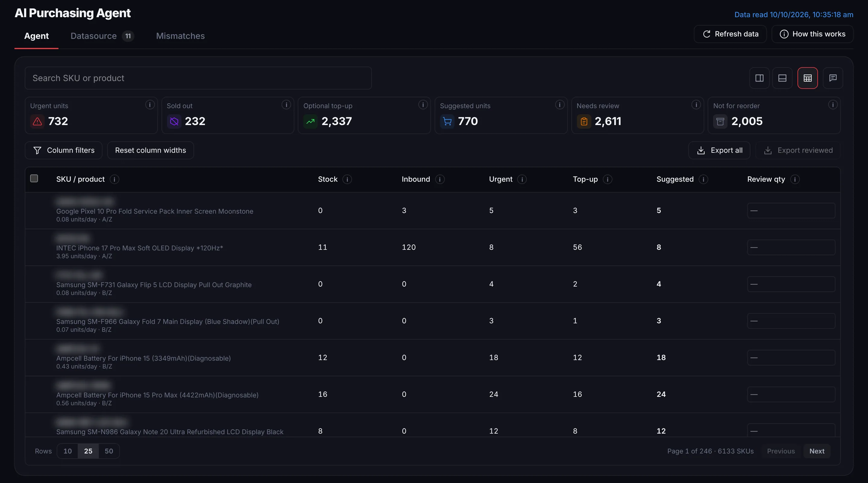
Task: Edit review qty for Ampcell iPhone 15 Pro Max
Action: click(791, 394)
